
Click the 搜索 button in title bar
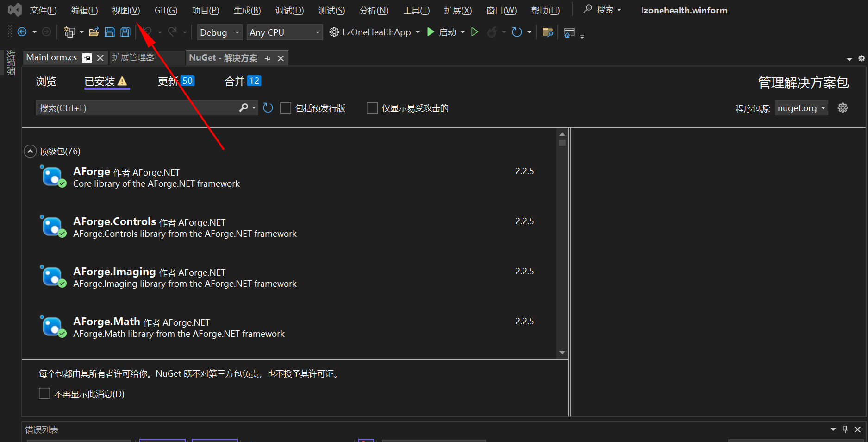click(x=602, y=10)
